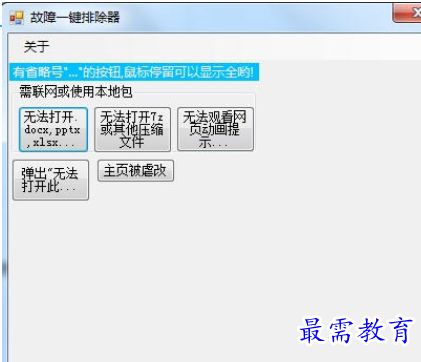The image size is (421, 362).
Task: Click the blue tip text about 省略号 buttons
Action: click(x=134, y=72)
